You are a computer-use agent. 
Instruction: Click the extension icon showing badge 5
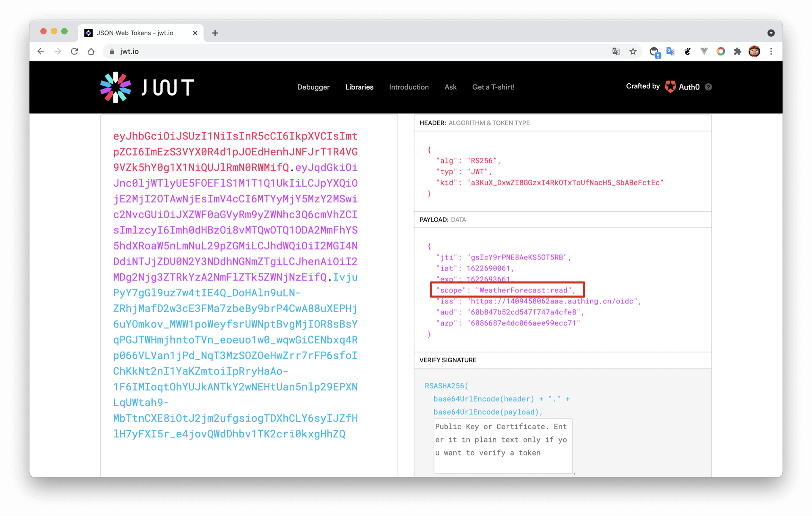coord(654,51)
